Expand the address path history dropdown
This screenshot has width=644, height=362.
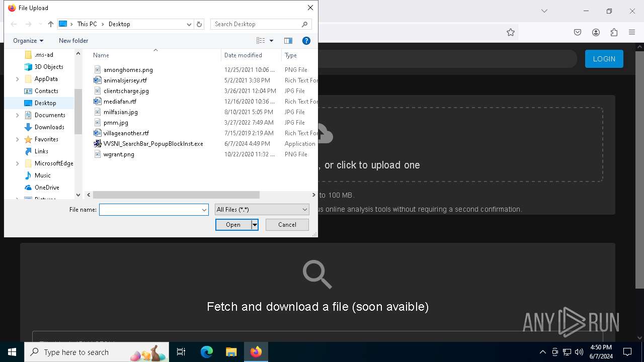click(189, 24)
